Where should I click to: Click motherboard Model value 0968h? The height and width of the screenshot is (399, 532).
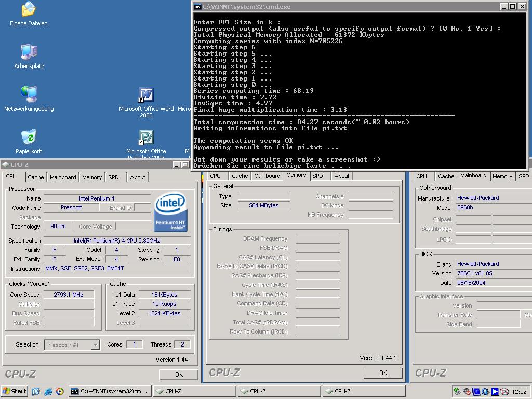point(494,207)
